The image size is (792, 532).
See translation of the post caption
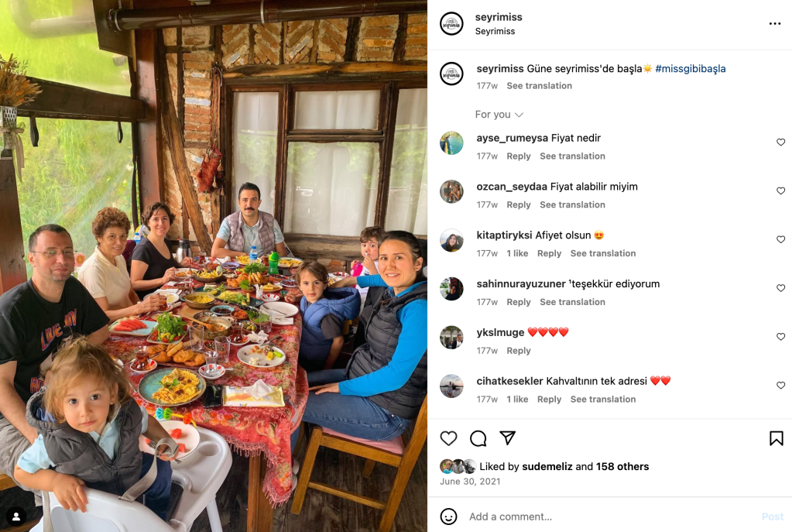(x=539, y=86)
